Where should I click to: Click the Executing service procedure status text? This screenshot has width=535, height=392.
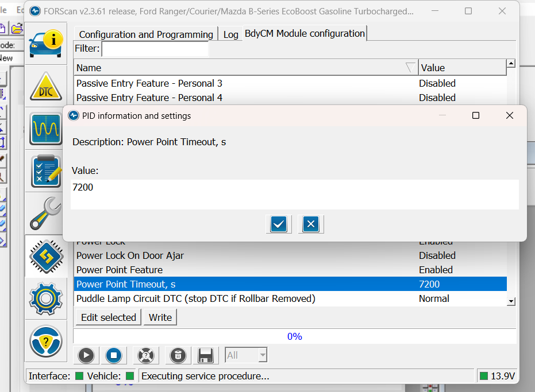click(x=205, y=376)
